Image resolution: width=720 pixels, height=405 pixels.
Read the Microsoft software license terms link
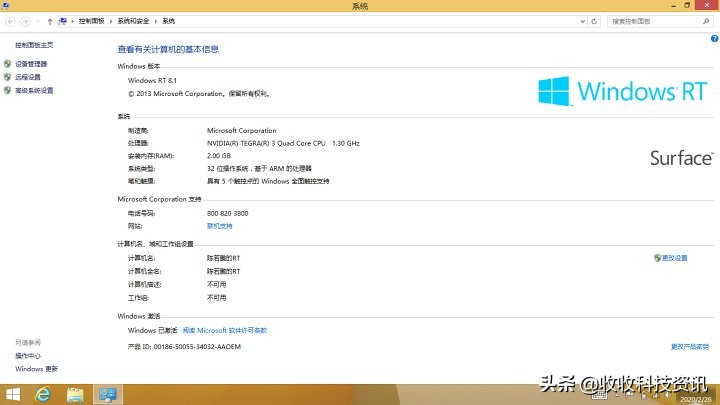(x=225, y=330)
